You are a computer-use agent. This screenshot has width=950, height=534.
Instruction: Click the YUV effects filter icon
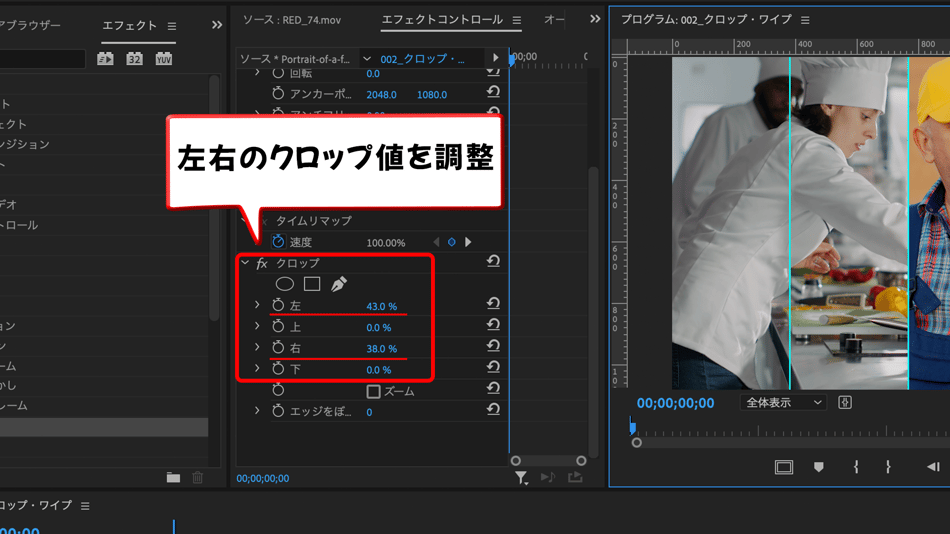tap(163, 59)
